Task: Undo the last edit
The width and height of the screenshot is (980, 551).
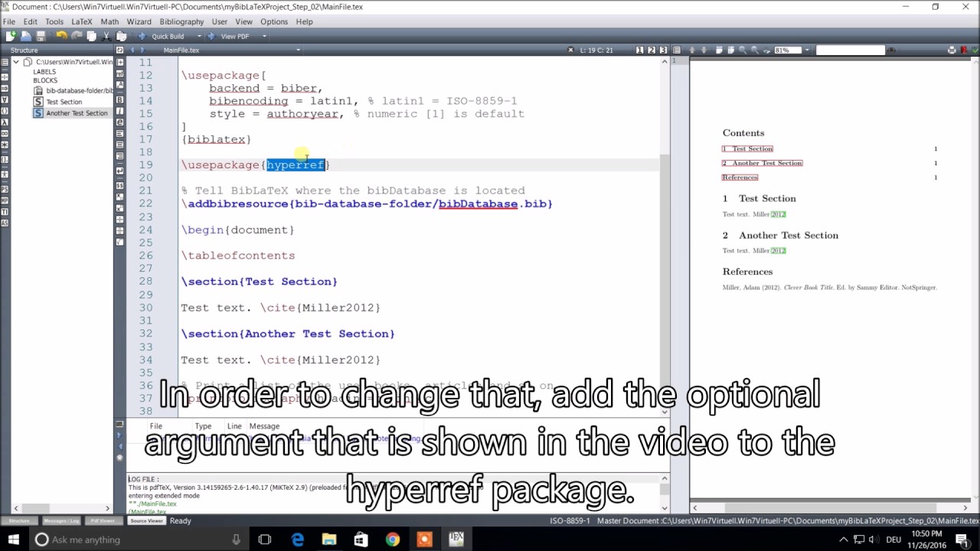Action: [61, 36]
